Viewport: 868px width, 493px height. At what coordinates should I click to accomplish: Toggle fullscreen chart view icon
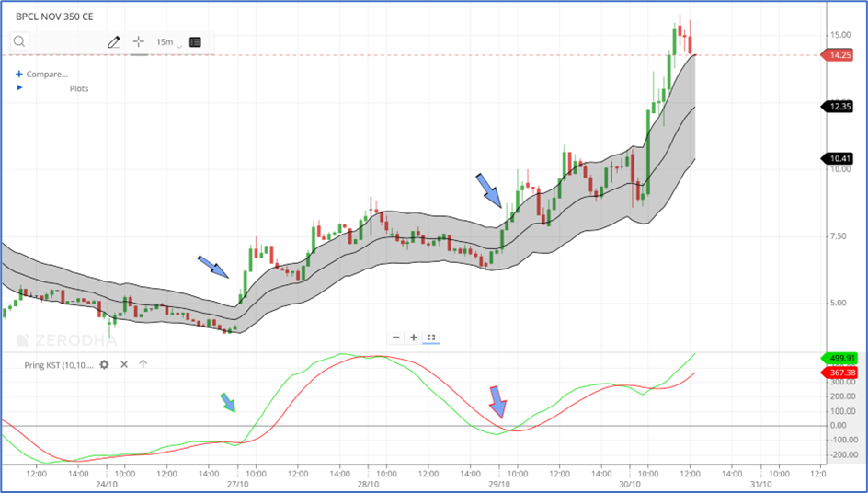pyautogui.click(x=431, y=338)
